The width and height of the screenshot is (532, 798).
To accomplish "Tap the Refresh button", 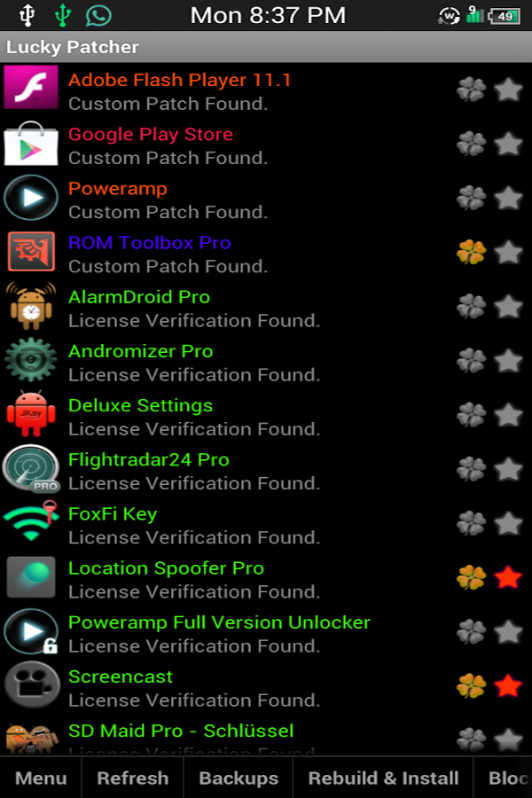I will click(x=132, y=778).
